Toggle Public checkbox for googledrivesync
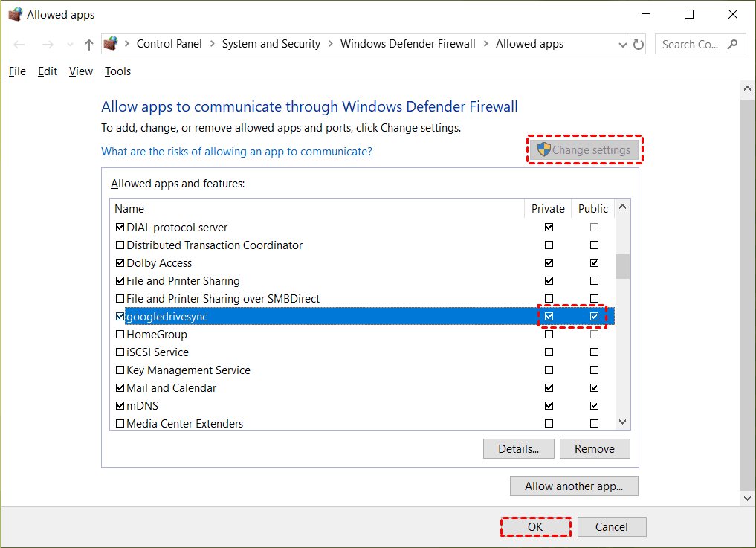 coord(594,317)
